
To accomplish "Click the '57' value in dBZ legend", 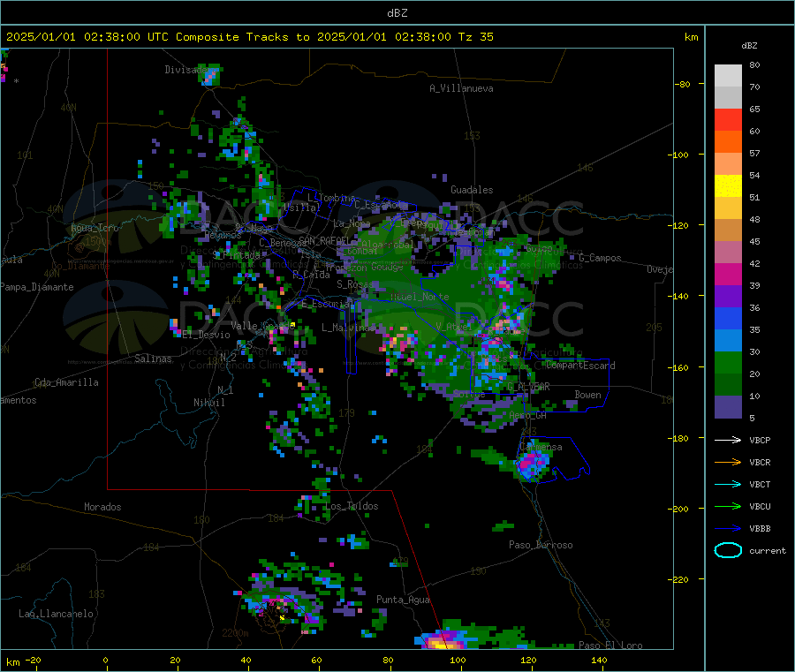I will [754, 154].
